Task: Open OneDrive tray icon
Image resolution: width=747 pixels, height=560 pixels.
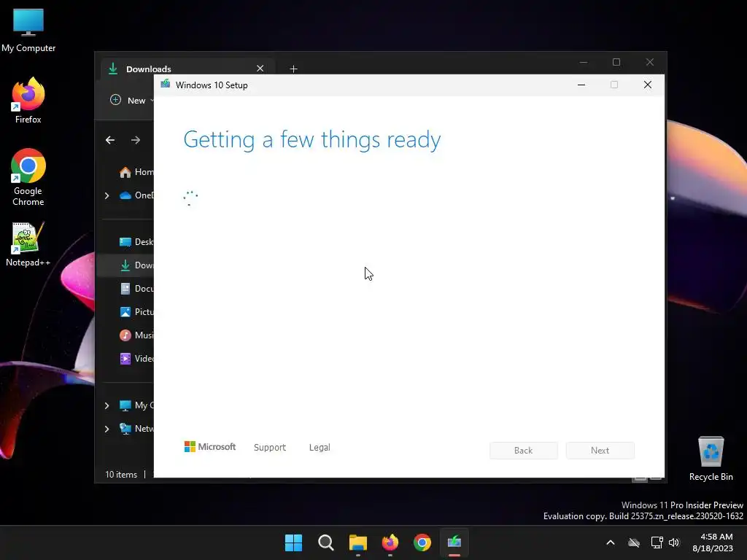Action: (634, 542)
